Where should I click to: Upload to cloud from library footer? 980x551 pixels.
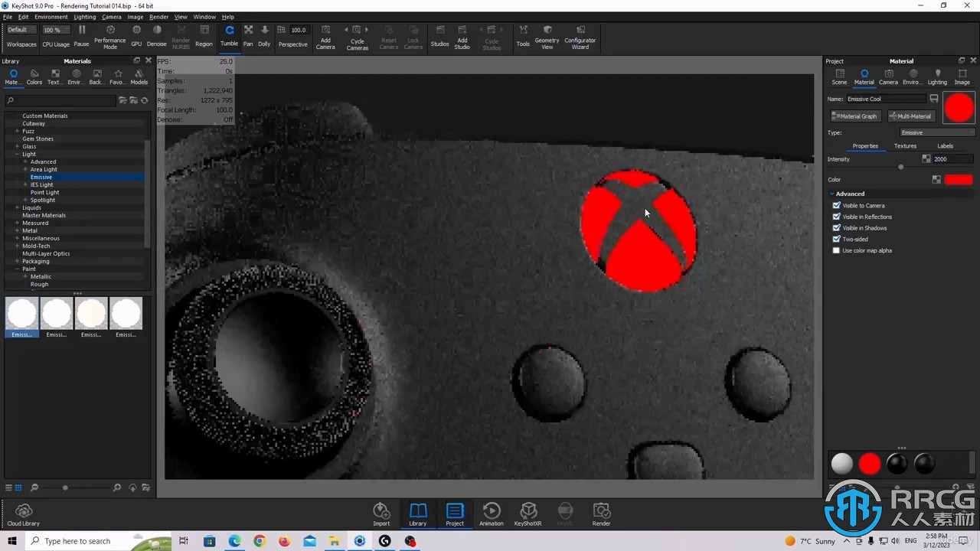(132, 487)
